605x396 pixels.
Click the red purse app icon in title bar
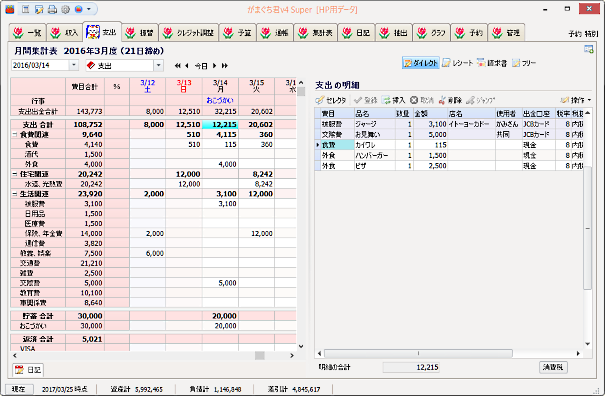click(x=10, y=9)
